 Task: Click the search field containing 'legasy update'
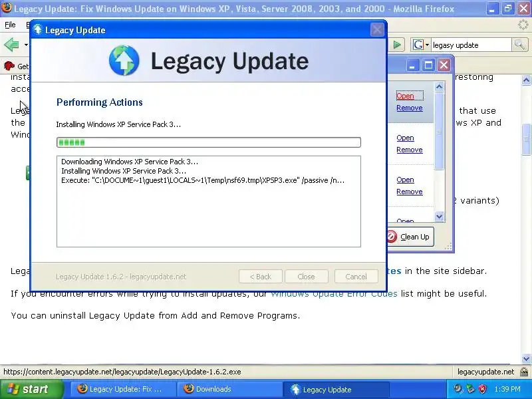pyautogui.click(x=471, y=45)
